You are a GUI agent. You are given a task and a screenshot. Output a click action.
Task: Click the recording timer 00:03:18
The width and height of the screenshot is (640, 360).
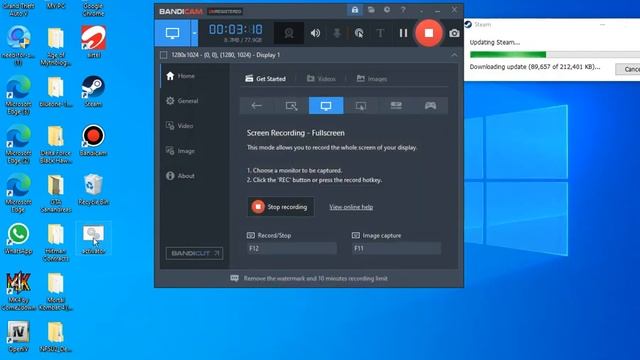236,29
